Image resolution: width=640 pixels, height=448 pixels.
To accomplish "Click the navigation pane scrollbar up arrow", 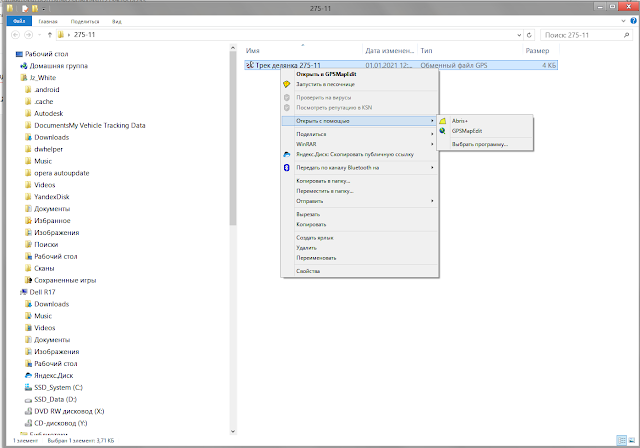I will tap(233, 48).
